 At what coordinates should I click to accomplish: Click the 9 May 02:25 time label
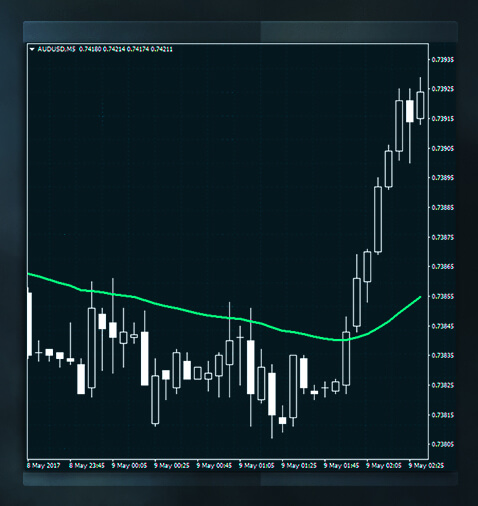tap(426, 466)
